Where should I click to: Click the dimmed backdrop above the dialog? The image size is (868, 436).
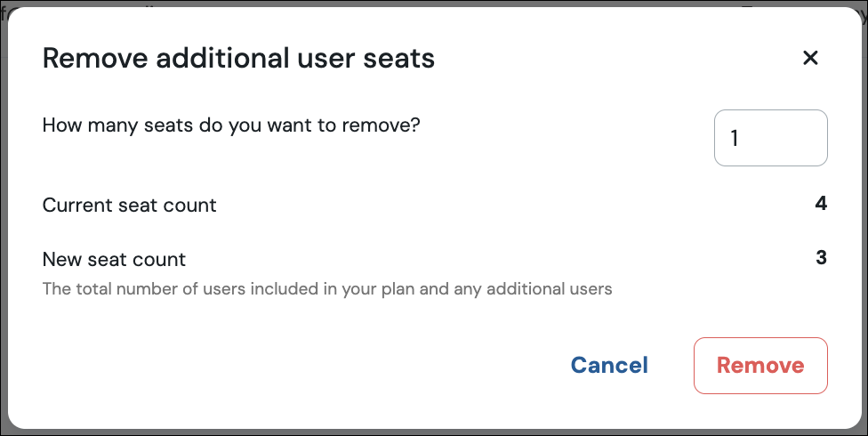coord(434,4)
